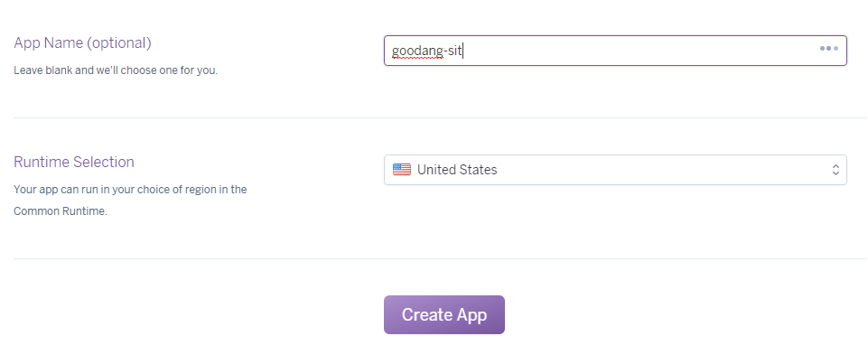Click the word App in Create App button
The width and height of the screenshot is (868, 364).
472,315
